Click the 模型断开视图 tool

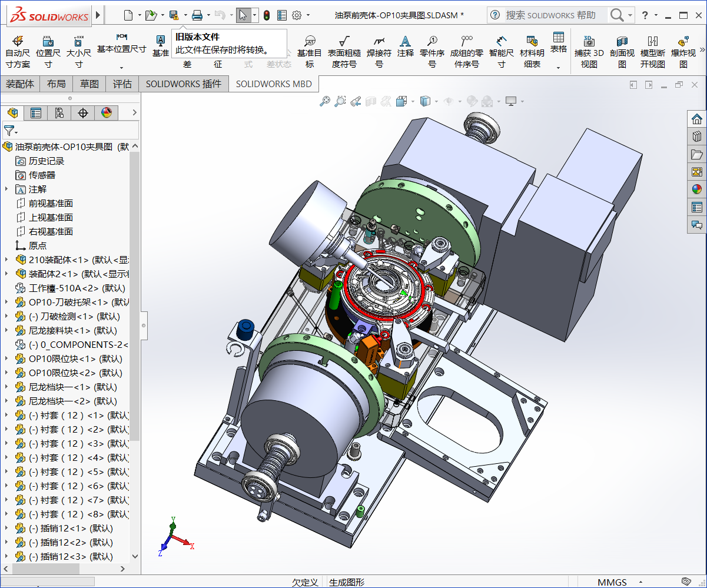pyautogui.click(x=653, y=52)
